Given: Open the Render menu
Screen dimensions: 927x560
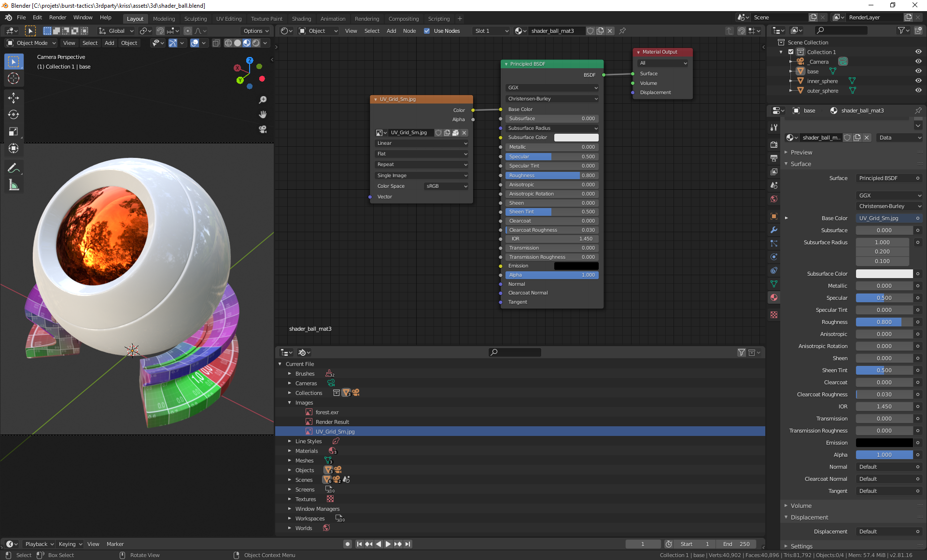Looking at the screenshot, I should 57,17.
